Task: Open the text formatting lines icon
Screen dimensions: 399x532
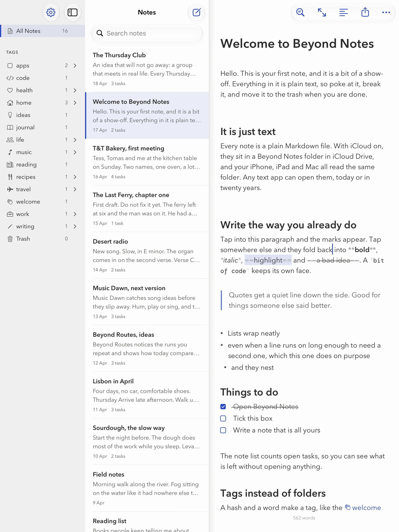Action: click(344, 13)
